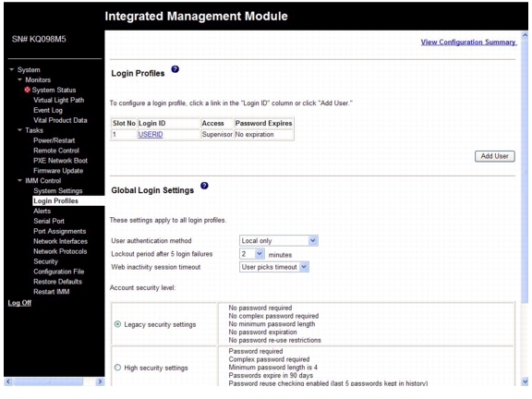
Task: Click the Log Off link
Action: (19, 303)
